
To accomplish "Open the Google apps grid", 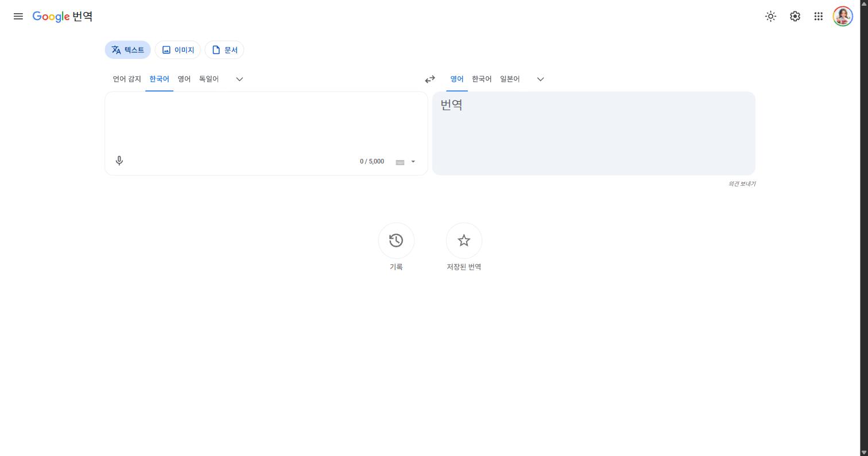I will pyautogui.click(x=819, y=16).
